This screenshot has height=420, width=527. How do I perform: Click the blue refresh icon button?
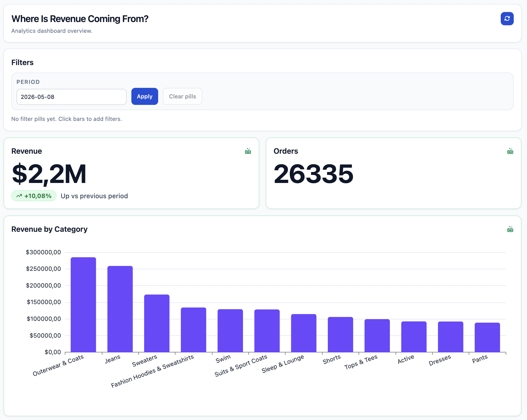click(x=507, y=19)
